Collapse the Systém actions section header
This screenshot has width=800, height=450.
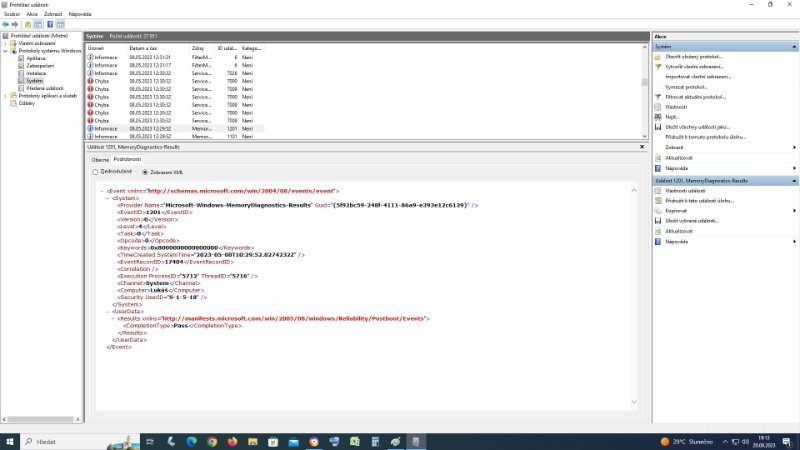[x=794, y=47]
